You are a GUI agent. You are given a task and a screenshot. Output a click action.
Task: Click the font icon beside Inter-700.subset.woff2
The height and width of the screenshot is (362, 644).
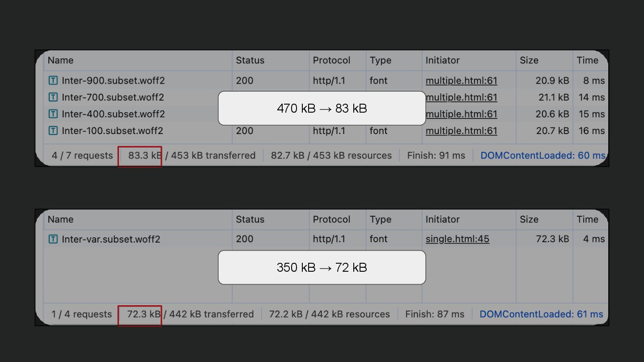point(53,97)
